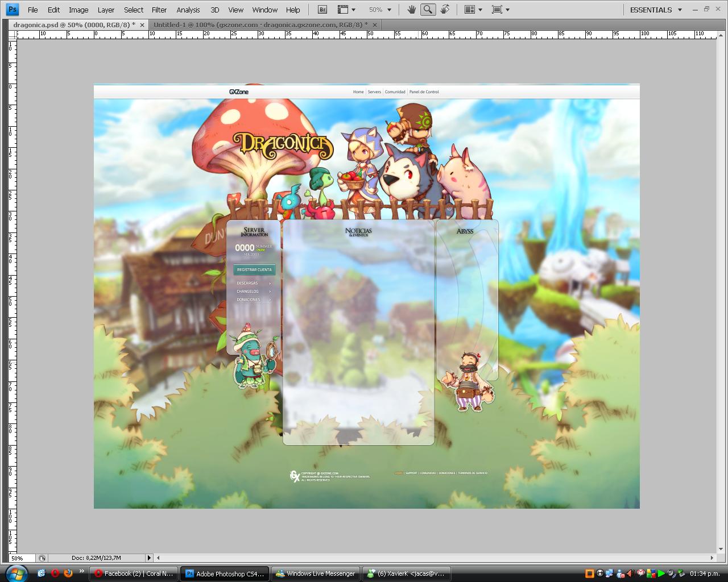Screen dimensions: 728x582
Task: Open the ESSENTIALS workspace switcher
Action: pyautogui.click(x=656, y=10)
